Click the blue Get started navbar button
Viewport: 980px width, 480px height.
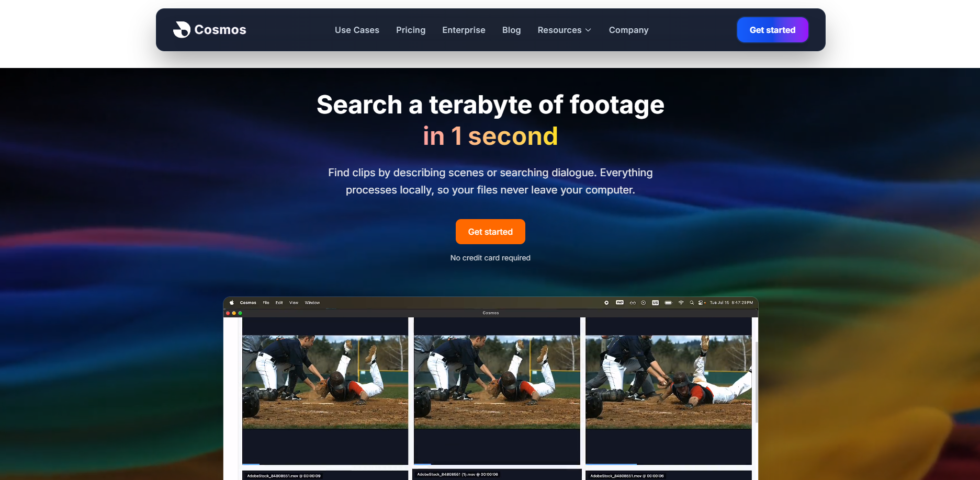point(772,30)
